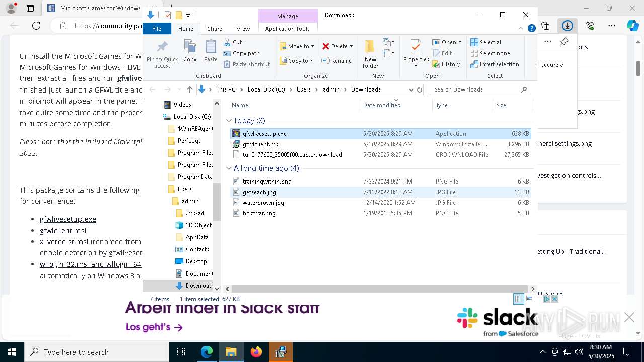This screenshot has height=362, width=644.
Task: Click Task View icon on the taskbar
Action: 181,352
